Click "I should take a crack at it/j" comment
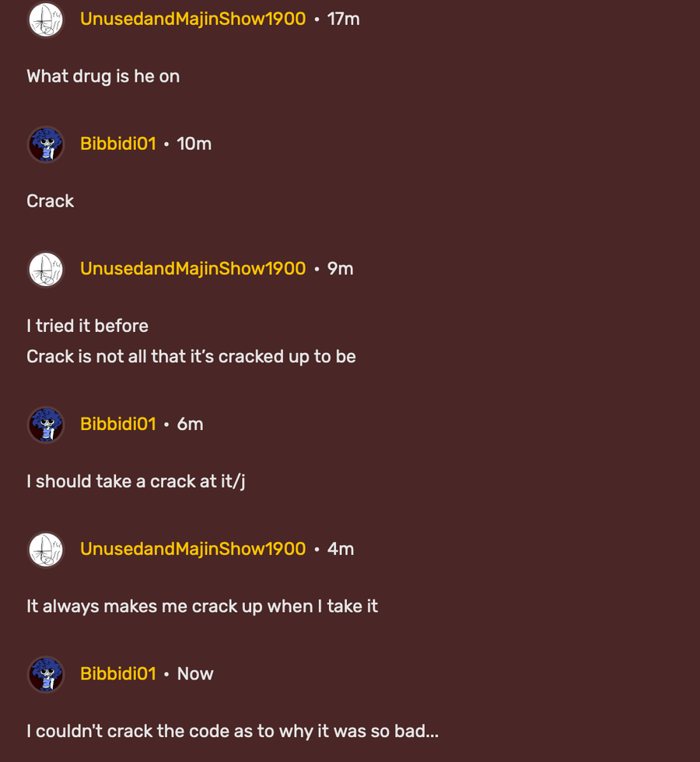Screen dimensions: 700x762 [x=136, y=481]
